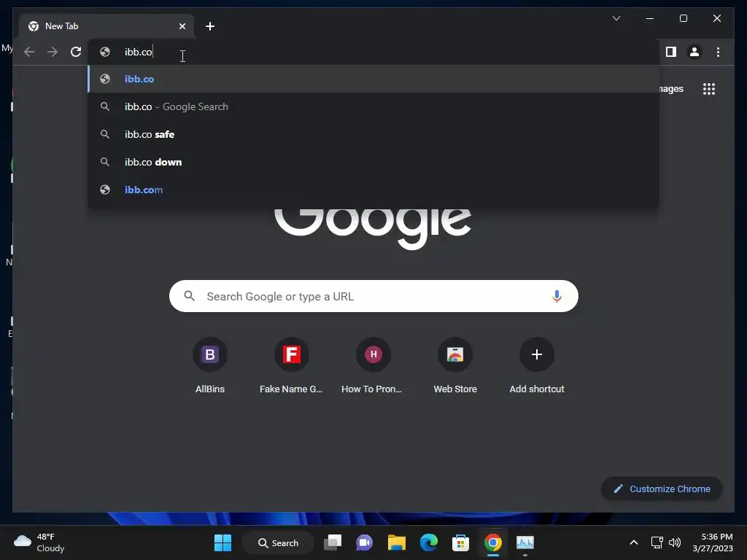Open the taskbar Search box
747x560 pixels.
pyautogui.click(x=278, y=542)
